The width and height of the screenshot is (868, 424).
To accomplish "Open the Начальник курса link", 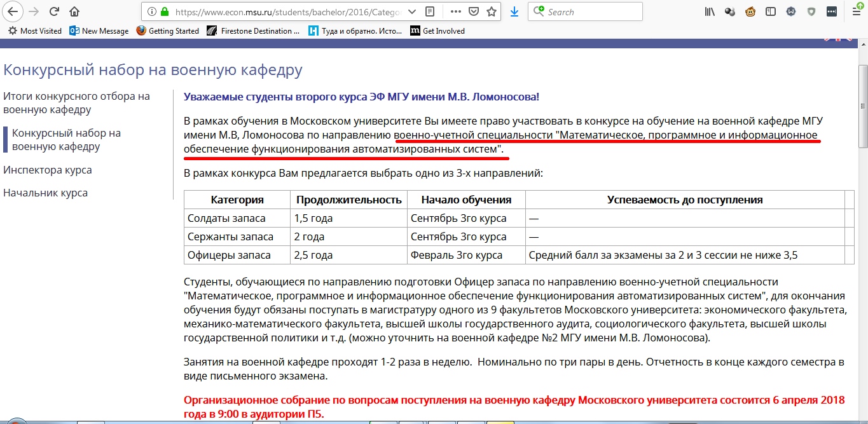I will pyautogui.click(x=46, y=193).
